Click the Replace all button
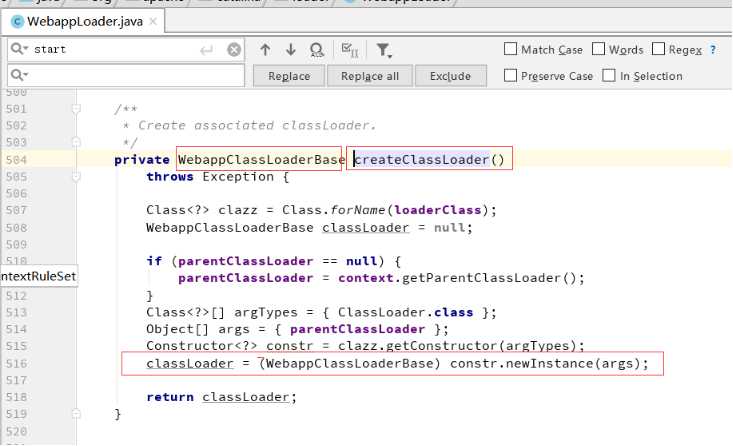The height and width of the screenshot is (446, 733). tap(370, 76)
